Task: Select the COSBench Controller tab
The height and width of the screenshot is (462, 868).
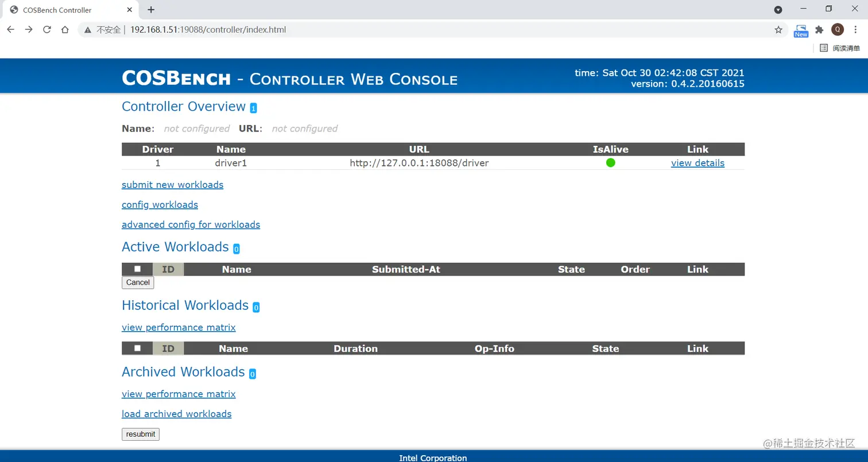Action: [69, 10]
